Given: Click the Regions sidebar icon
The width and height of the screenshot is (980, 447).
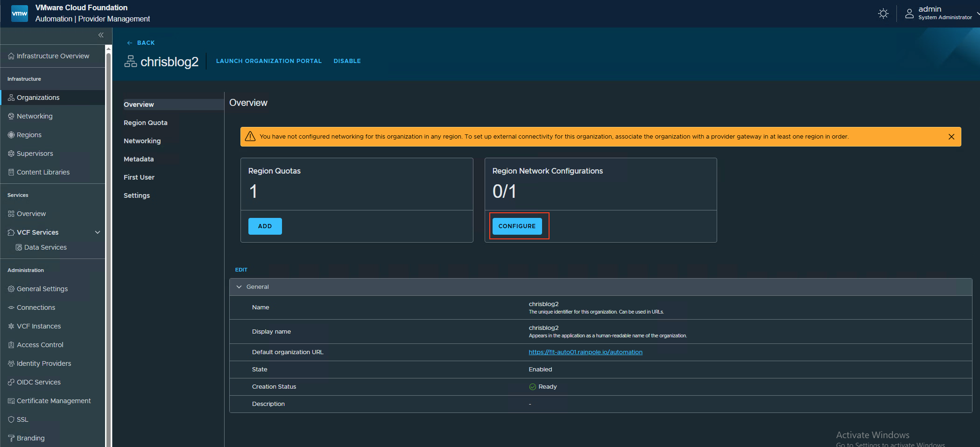Looking at the screenshot, I should pyautogui.click(x=11, y=135).
